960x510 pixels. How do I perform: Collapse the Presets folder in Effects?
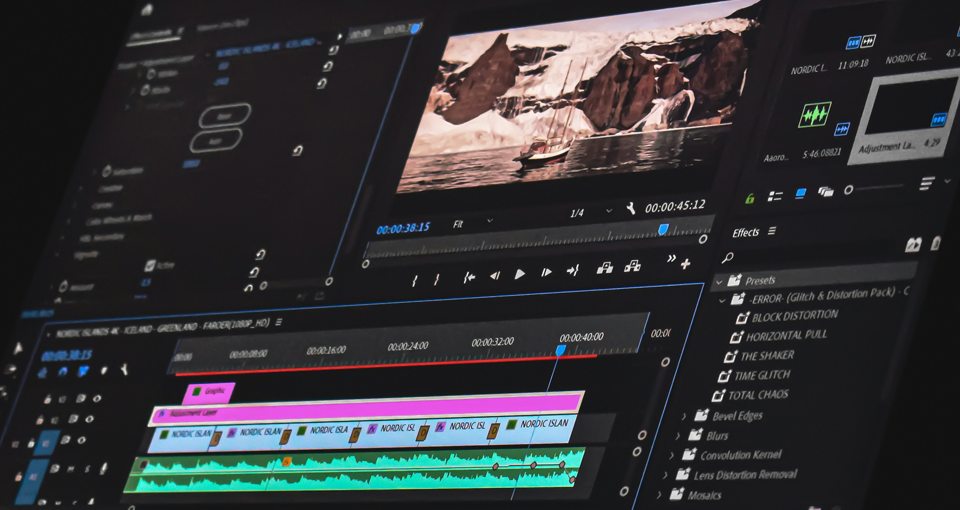tap(720, 281)
